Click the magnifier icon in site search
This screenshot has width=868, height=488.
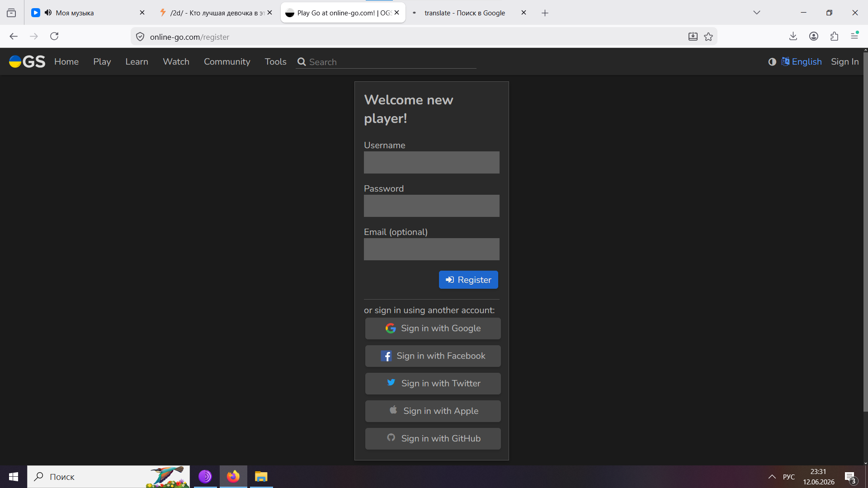click(302, 62)
